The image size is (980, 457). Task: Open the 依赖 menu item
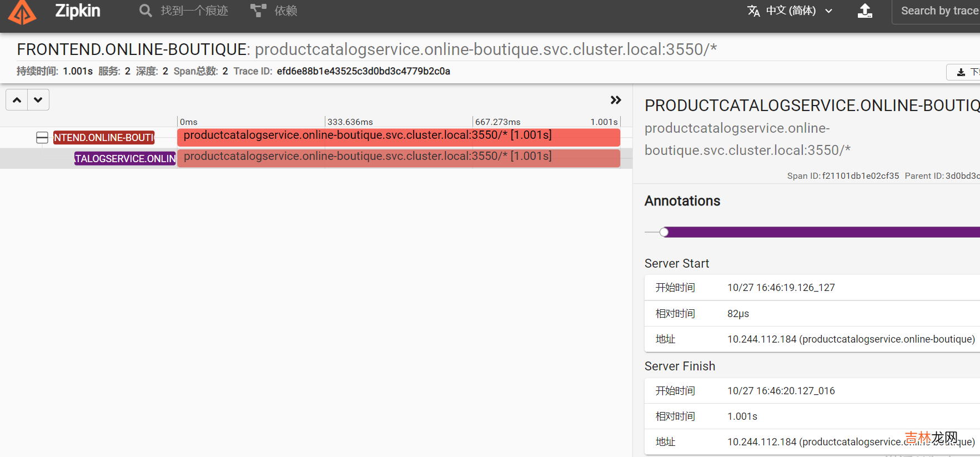[285, 11]
